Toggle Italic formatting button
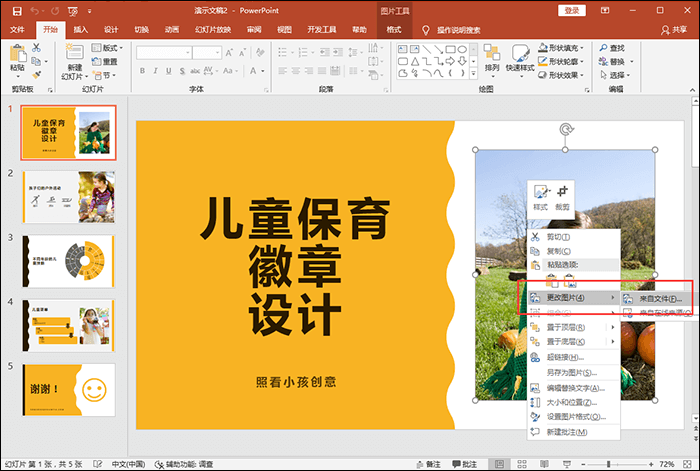The width and height of the screenshot is (700, 471). tap(155, 71)
